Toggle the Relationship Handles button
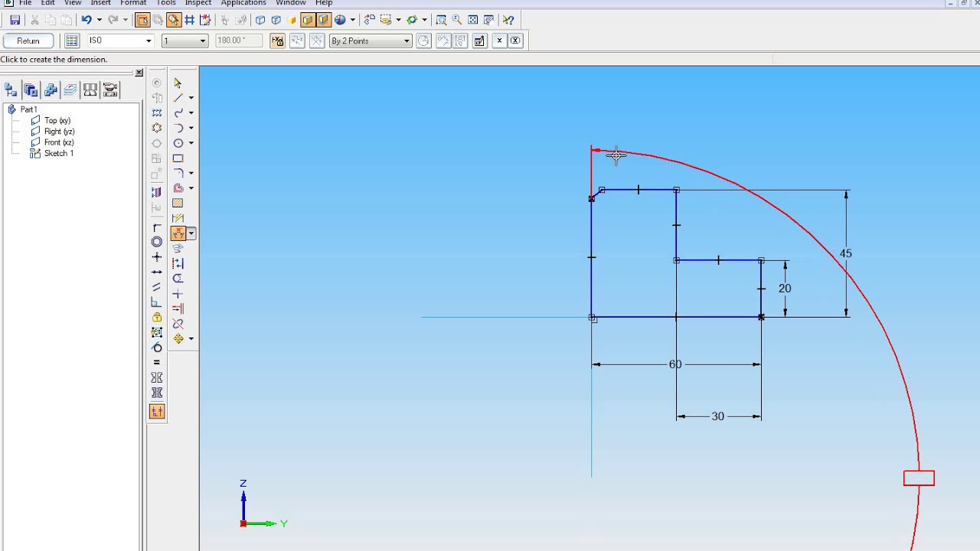The width and height of the screenshot is (980, 551). (x=157, y=412)
